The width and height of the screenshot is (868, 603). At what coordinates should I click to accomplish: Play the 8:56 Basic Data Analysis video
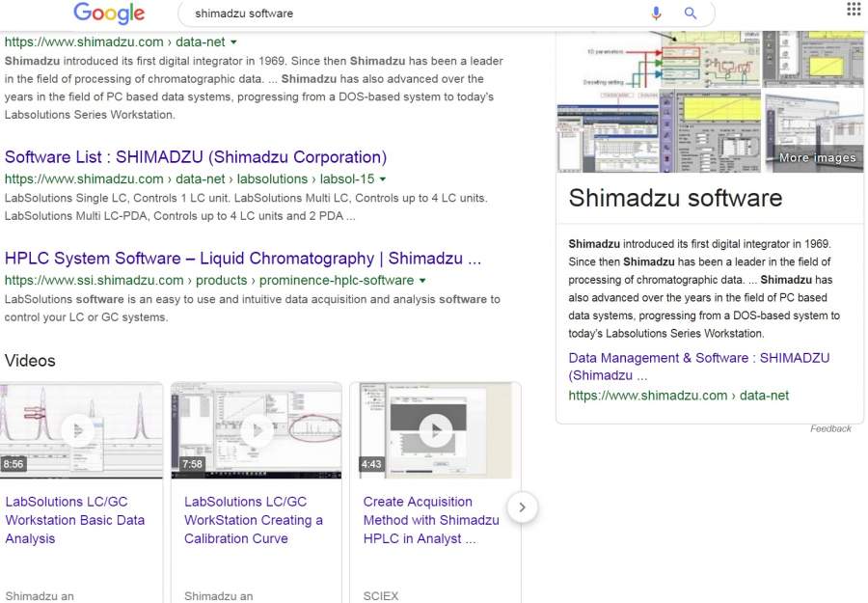81,429
